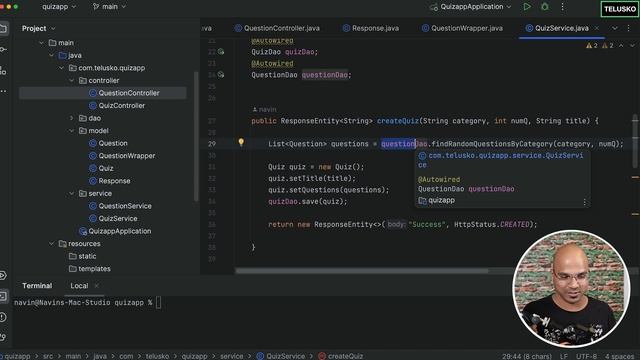
Task: Run QuizappApplication with the green play icon
Action: (527, 7)
